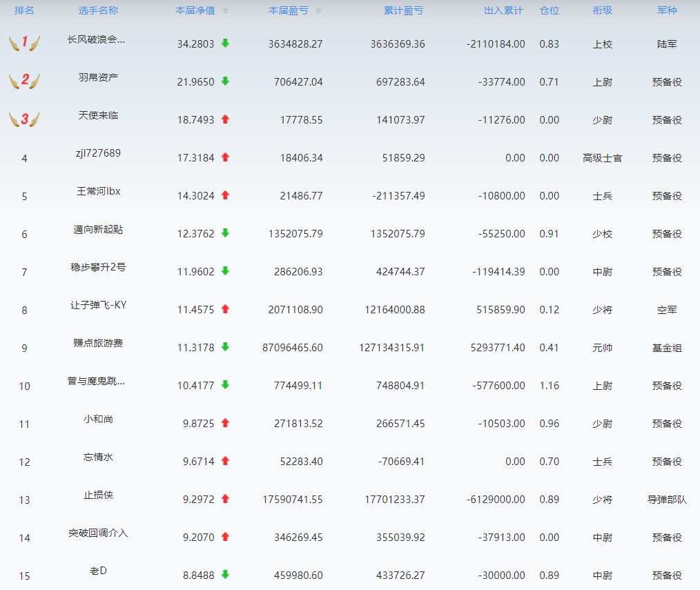This screenshot has width=700, height=590.
Task: Click the 选手名称 column header
Action: pyautogui.click(x=98, y=11)
